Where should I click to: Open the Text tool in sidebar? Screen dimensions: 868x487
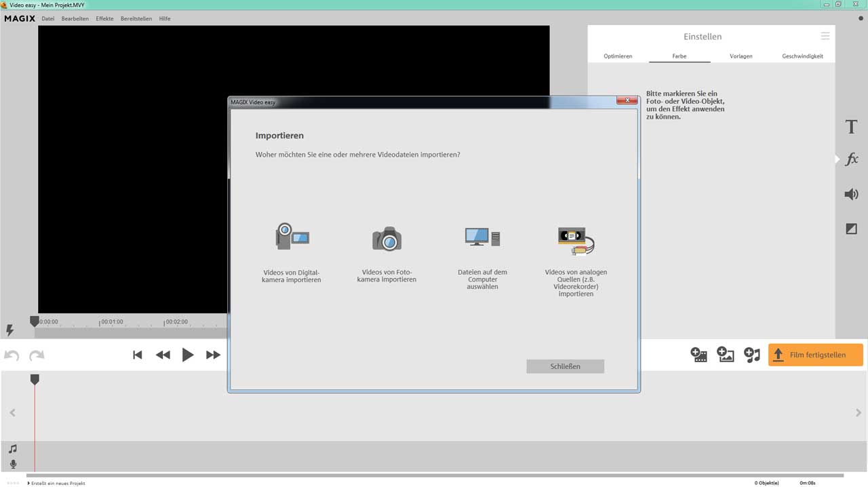tap(851, 127)
